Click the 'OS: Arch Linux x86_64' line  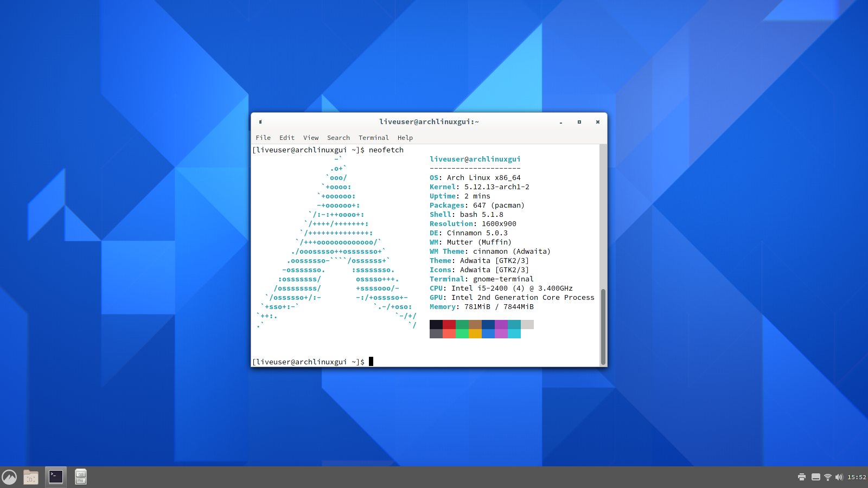[475, 178]
